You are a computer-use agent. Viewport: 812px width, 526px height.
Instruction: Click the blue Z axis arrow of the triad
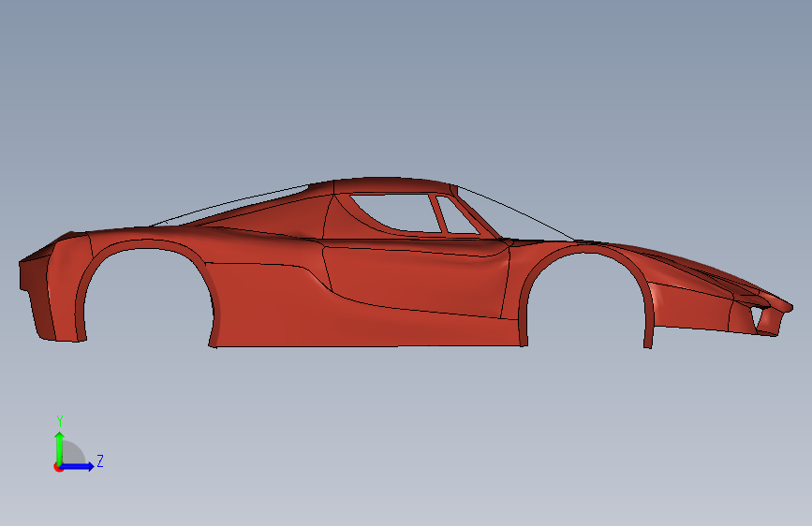78,466
